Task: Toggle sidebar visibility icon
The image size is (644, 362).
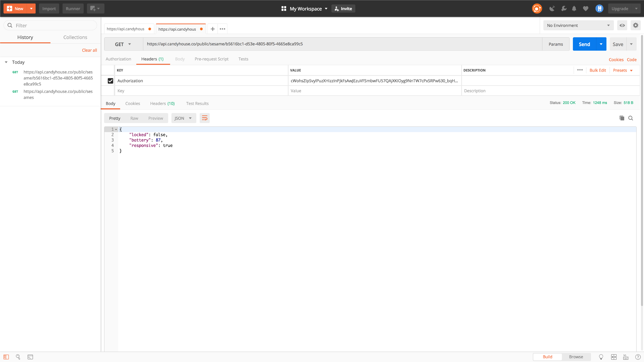Action: tap(6, 357)
